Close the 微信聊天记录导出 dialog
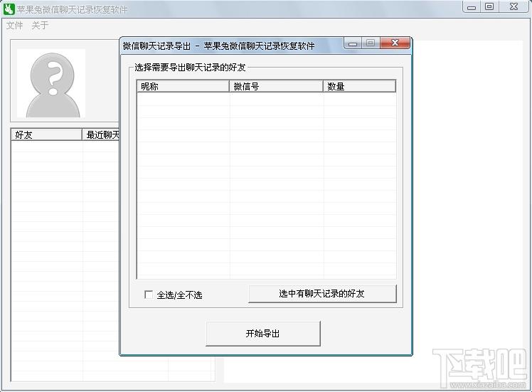The image size is (532, 392). 395,43
